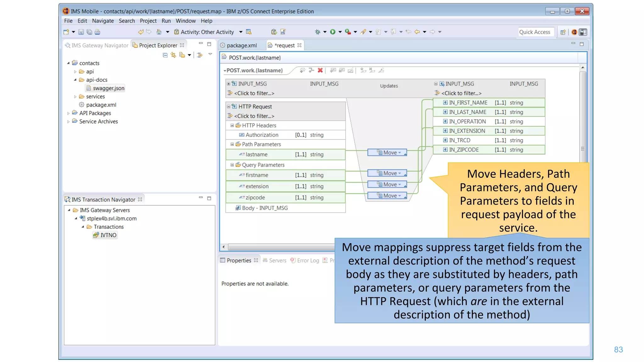Open the Window menu

pos(186,21)
